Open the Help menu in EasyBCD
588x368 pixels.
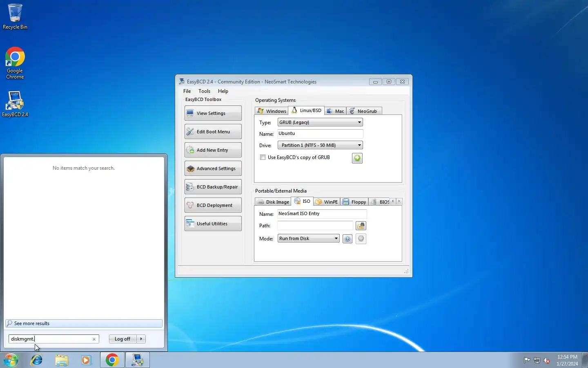tap(223, 91)
